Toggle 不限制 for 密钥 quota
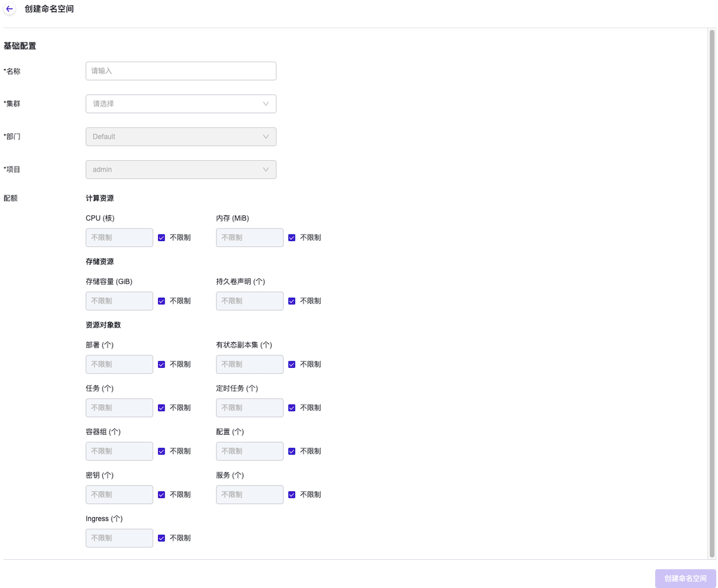 162,495
